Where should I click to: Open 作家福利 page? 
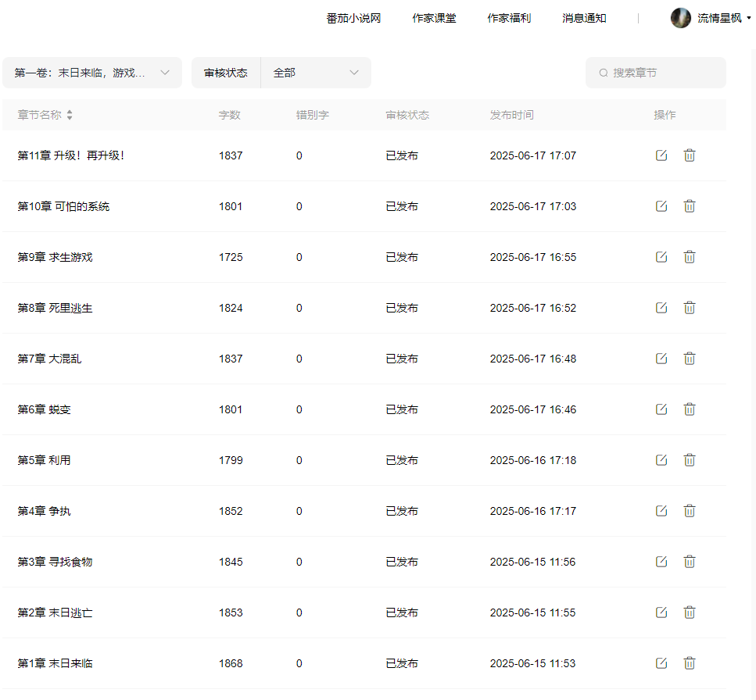[x=509, y=18]
